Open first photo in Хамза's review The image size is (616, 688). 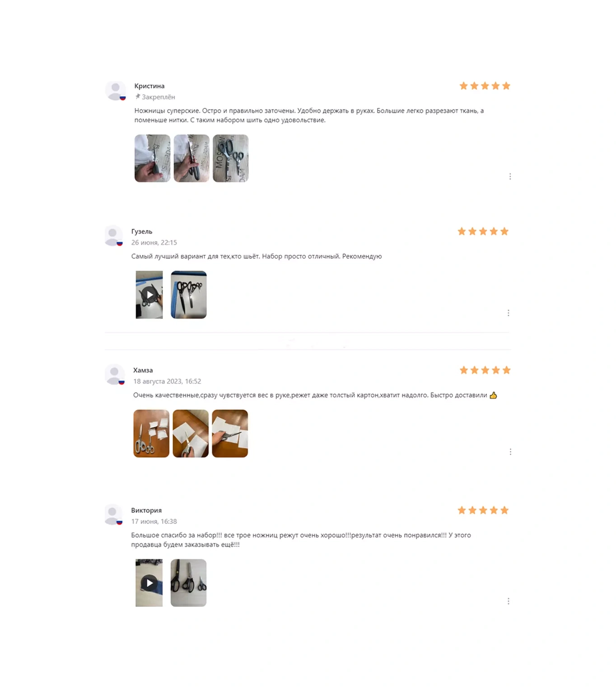pyautogui.click(x=151, y=433)
